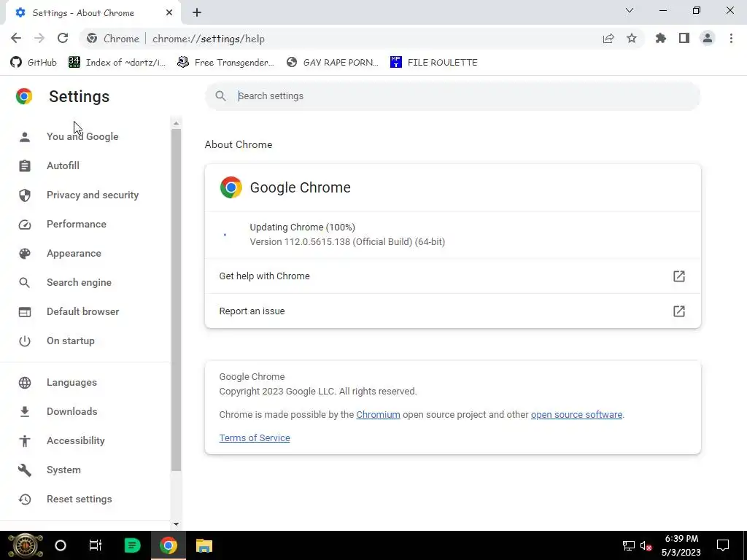Open the green notes app on taskbar

[132, 545]
